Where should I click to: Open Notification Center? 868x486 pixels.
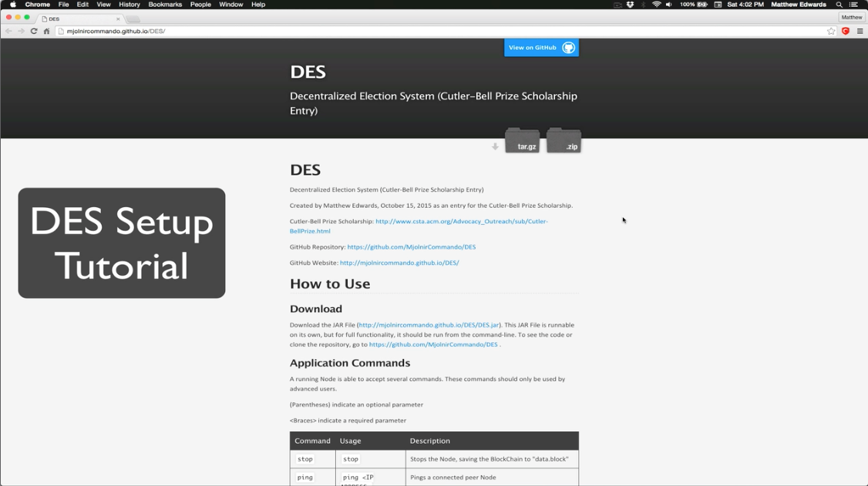tap(856, 4)
